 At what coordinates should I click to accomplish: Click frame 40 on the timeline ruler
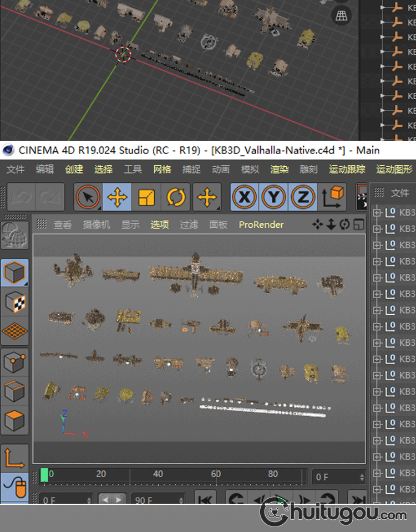(x=158, y=474)
